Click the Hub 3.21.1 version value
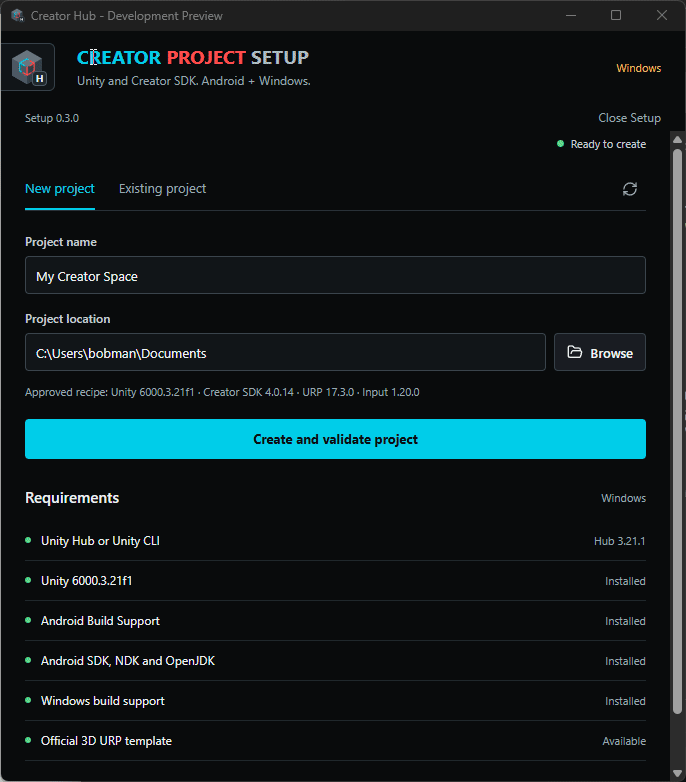The width and height of the screenshot is (686, 782). pyautogui.click(x=620, y=541)
